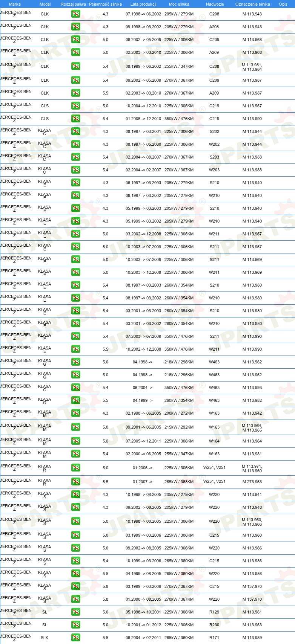Click petrol icon in KLASA S 5.8 C215 row
Viewport: 295px width, 644px height.
75,586
